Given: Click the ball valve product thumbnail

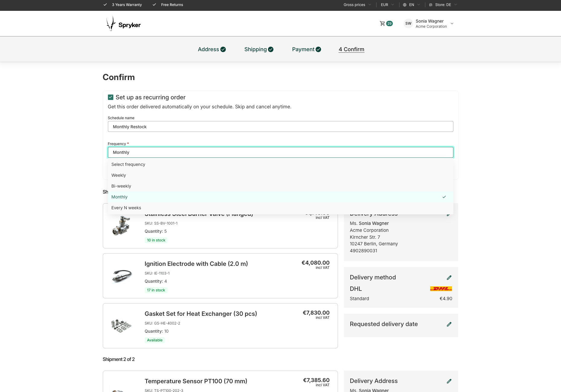Looking at the screenshot, I should tap(121, 225).
